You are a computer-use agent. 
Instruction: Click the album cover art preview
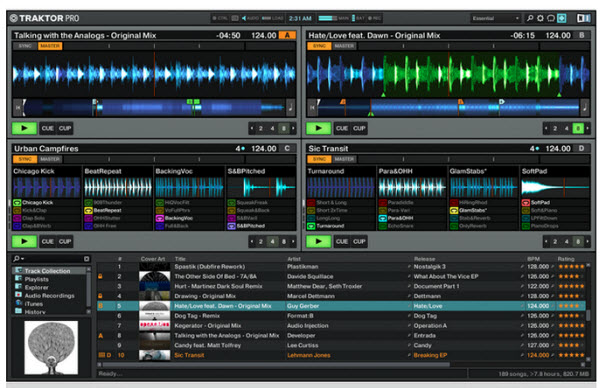pyautogui.click(x=51, y=347)
